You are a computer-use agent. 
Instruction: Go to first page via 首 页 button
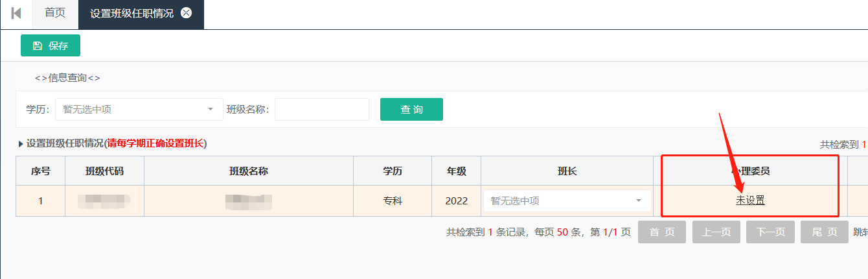pyautogui.click(x=661, y=232)
